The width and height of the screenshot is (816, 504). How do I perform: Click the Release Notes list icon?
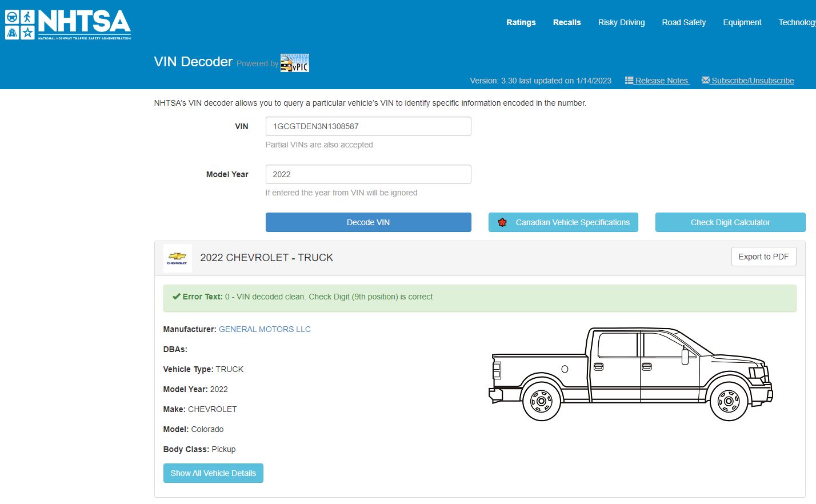pos(629,81)
